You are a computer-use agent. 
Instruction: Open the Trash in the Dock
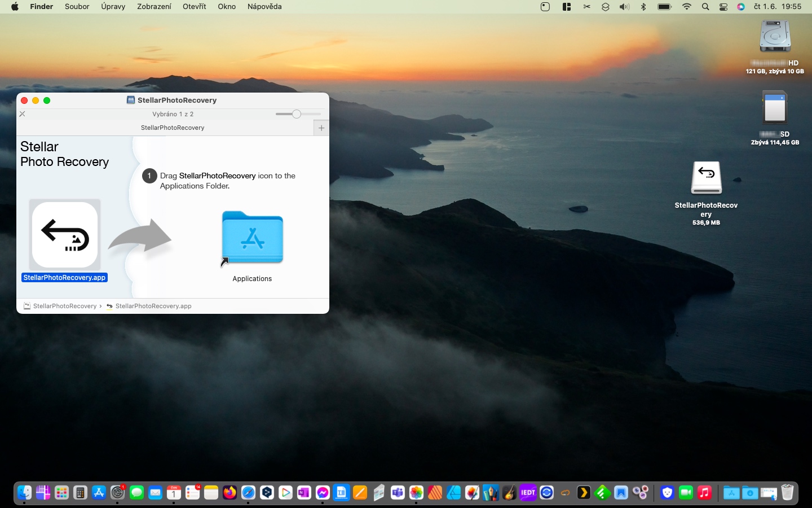pyautogui.click(x=787, y=493)
